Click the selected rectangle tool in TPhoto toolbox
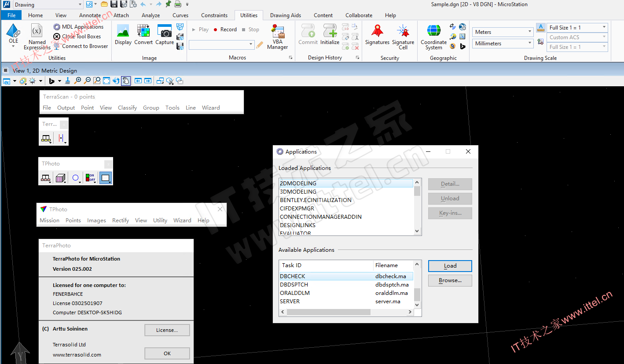624x364 pixels. point(105,178)
